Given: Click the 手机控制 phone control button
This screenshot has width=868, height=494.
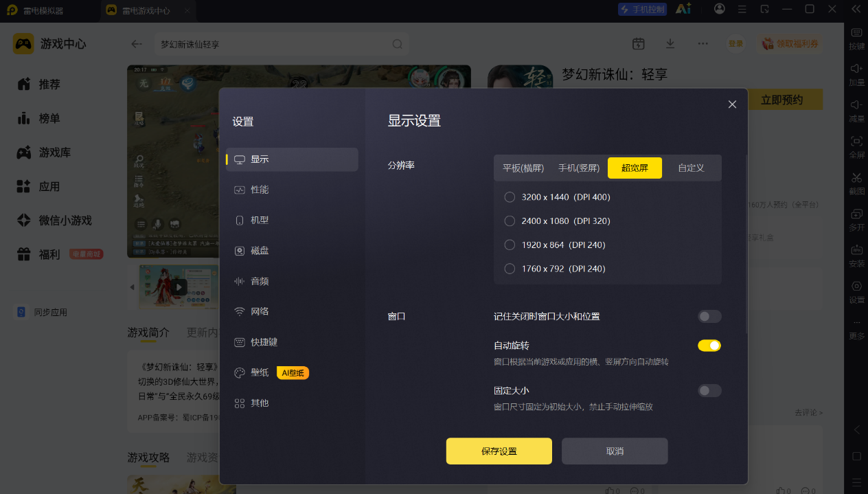Looking at the screenshot, I should click(642, 9).
